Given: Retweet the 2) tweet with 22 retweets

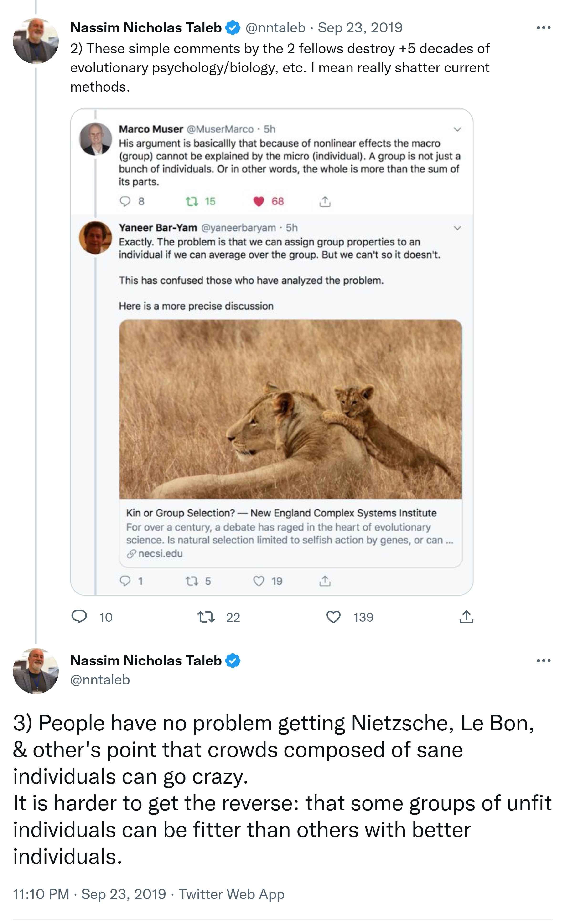Looking at the screenshot, I should coord(206,617).
